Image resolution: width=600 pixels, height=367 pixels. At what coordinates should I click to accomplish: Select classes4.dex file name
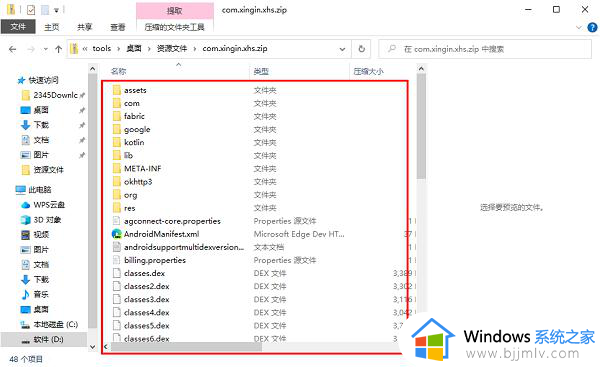147,313
